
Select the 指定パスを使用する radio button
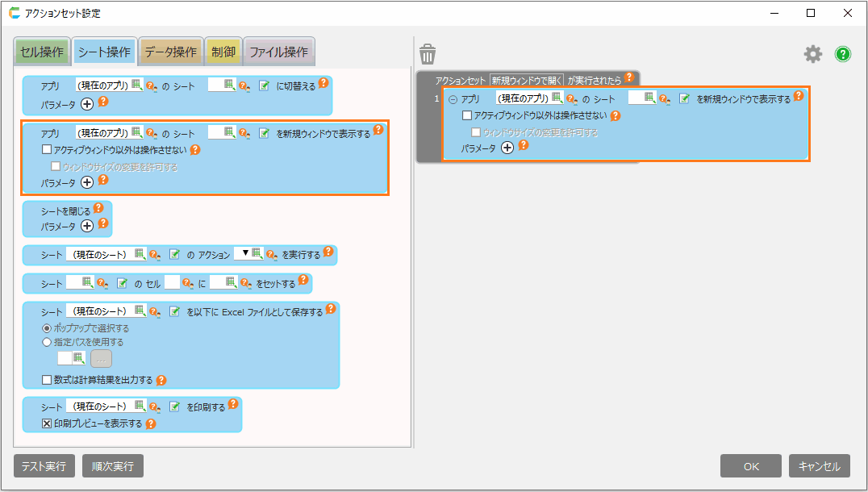(47, 342)
